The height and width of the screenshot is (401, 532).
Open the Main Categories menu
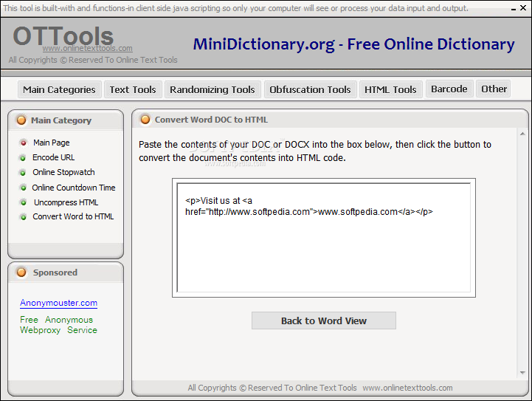59,89
